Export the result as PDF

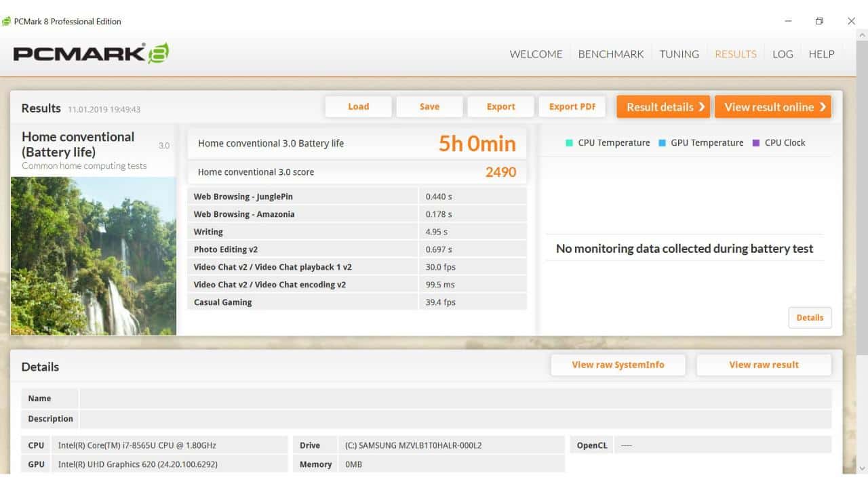click(x=572, y=106)
